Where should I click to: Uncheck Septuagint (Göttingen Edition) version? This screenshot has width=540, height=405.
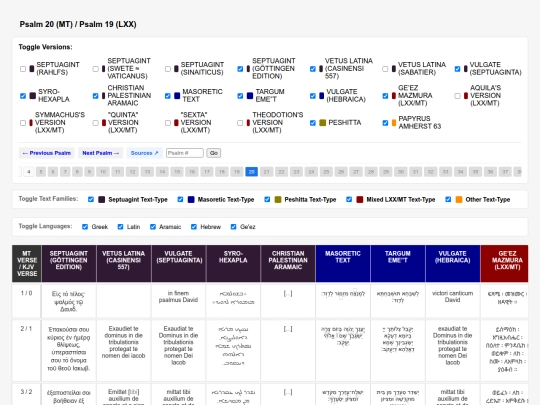[240, 69]
